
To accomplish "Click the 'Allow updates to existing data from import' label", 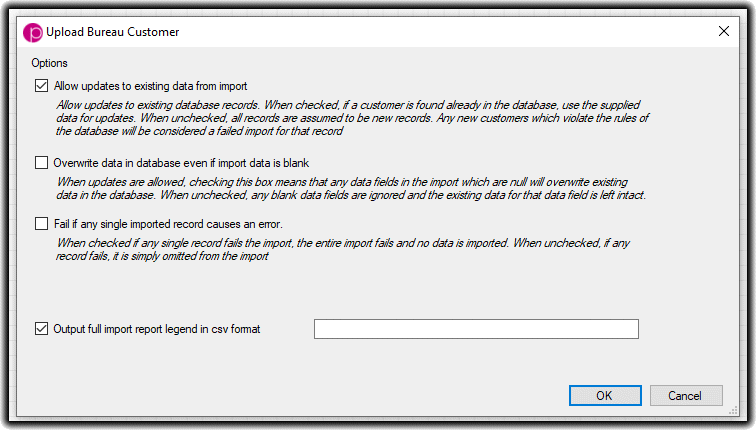I will (151, 86).
